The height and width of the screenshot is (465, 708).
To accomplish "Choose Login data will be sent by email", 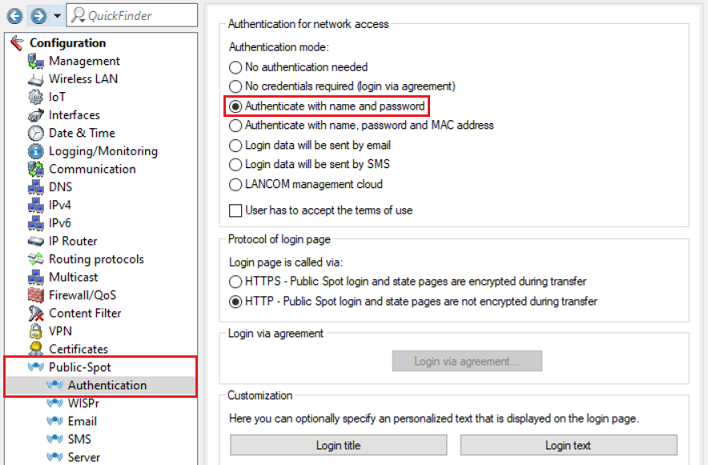I will pos(236,145).
